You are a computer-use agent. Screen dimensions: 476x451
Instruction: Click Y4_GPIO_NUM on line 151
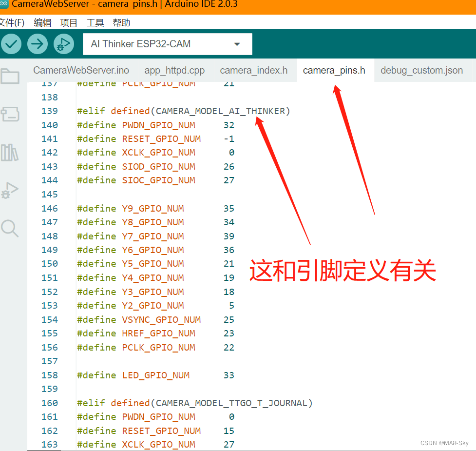coord(152,277)
